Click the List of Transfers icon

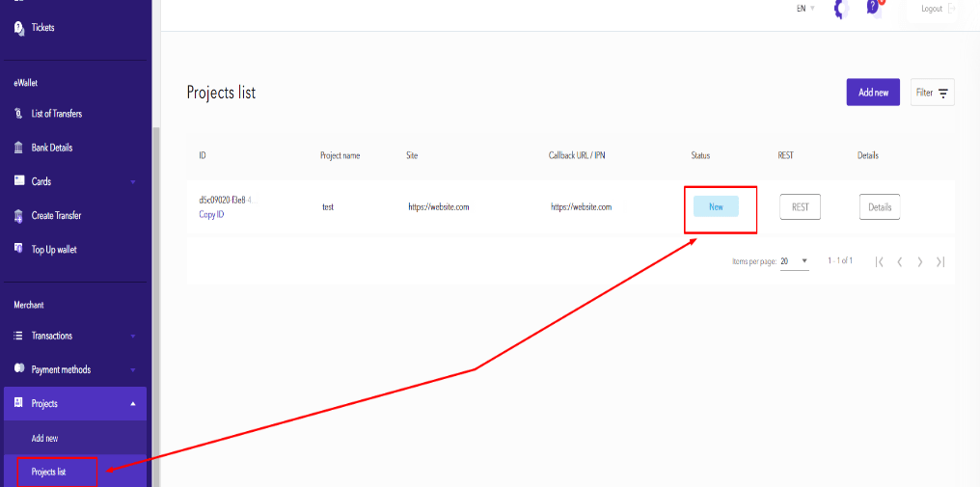[x=18, y=114]
